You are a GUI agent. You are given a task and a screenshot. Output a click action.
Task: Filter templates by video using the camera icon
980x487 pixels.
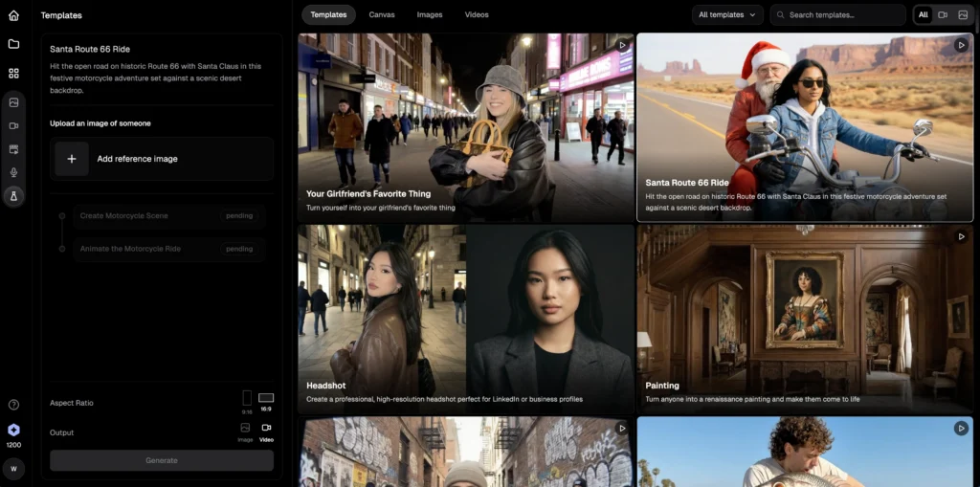(x=943, y=15)
